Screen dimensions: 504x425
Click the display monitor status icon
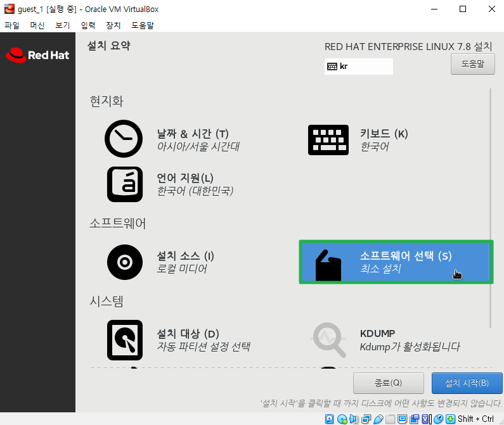[402, 419]
